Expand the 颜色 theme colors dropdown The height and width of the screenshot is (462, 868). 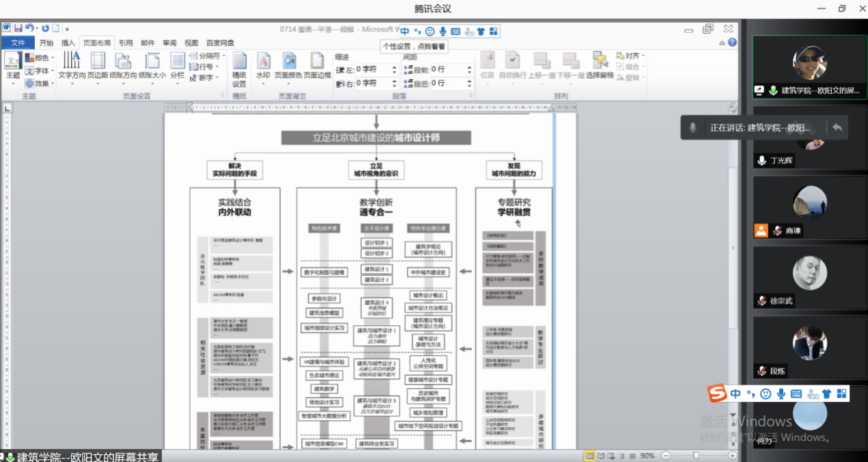[x=41, y=58]
